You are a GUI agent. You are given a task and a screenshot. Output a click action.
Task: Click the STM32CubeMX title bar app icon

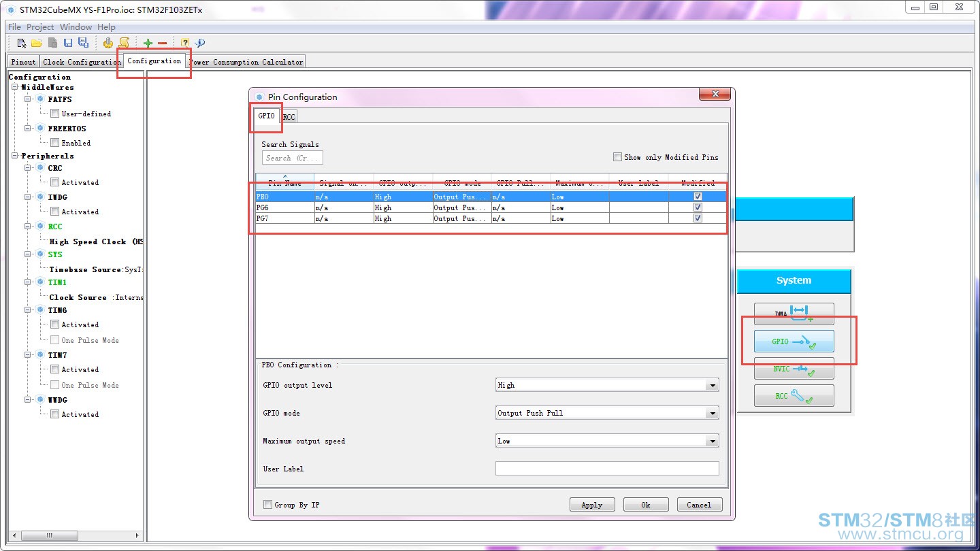coord(10,10)
